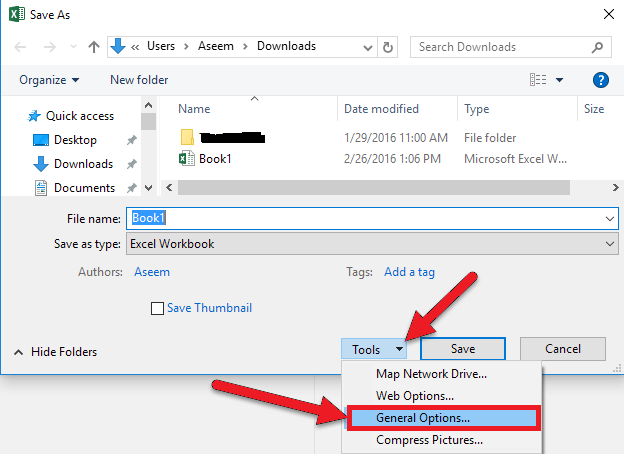
Task: Open the blue Help question icon
Action: pyautogui.click(x=601, y=80)
